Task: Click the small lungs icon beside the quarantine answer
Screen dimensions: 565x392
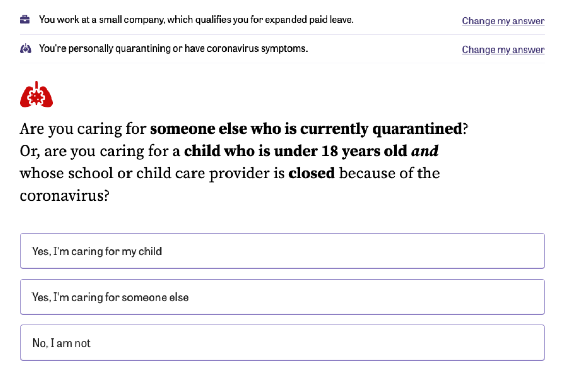Action: pos(25,48)
